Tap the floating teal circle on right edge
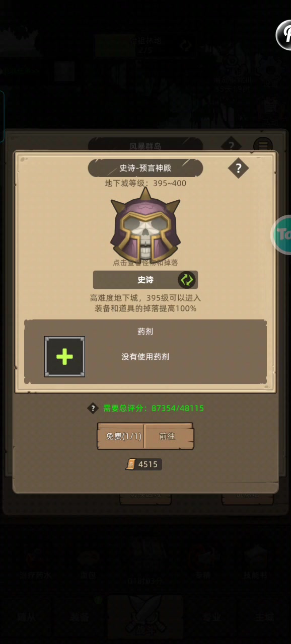291x644 pixels. tap(283, 234)
